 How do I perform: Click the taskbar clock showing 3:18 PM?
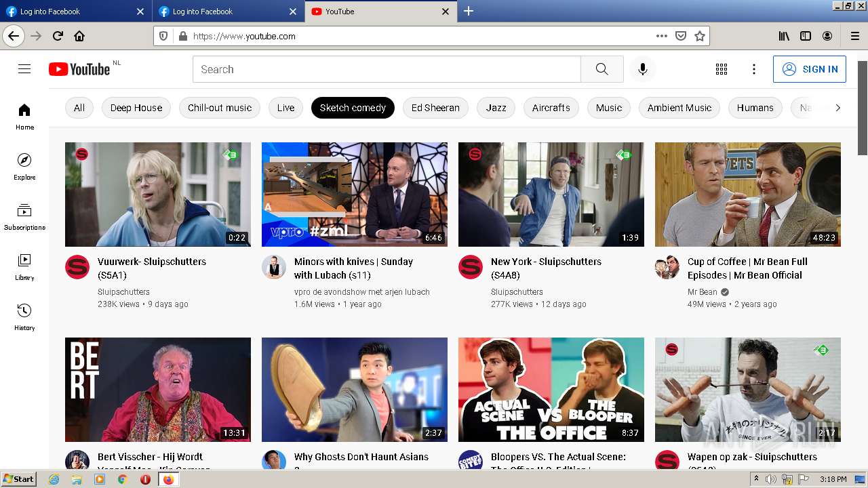click(833, 479)
